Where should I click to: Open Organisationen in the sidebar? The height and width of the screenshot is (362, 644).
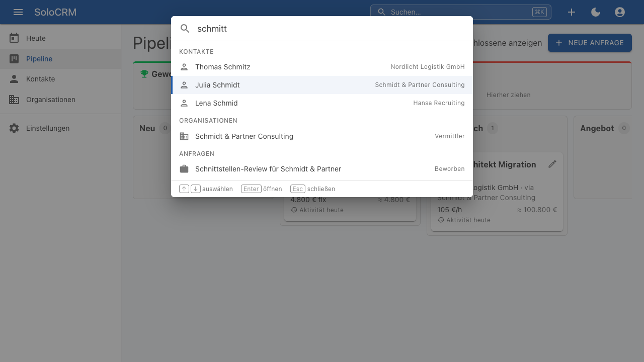[x=60, y=100]
